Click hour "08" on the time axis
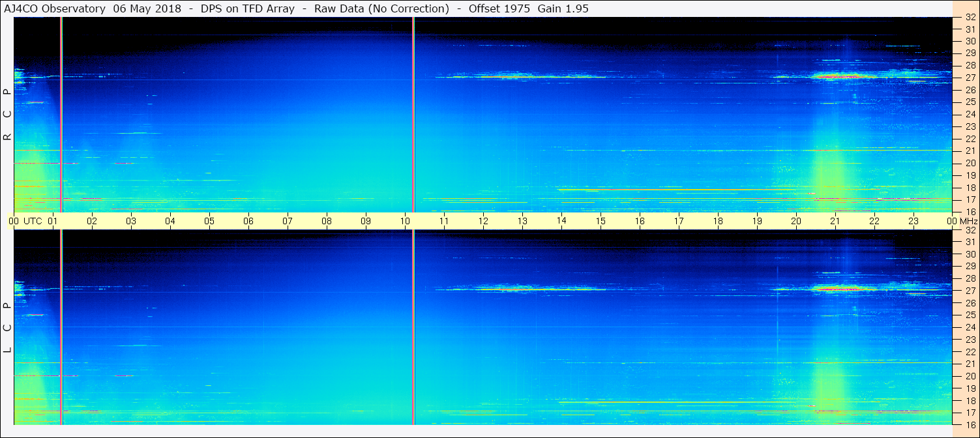This screenshot has height=438, width=980. coord(327,221)
